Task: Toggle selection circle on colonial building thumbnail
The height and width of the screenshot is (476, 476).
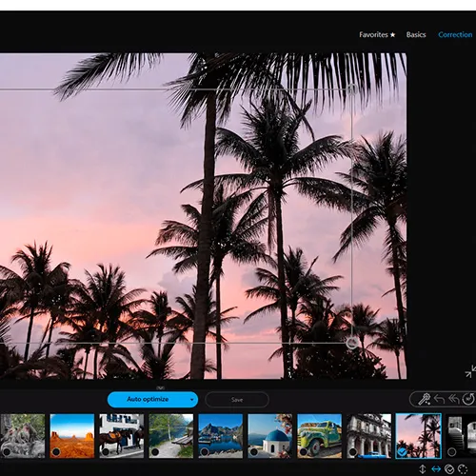Action: click(353, 451)
